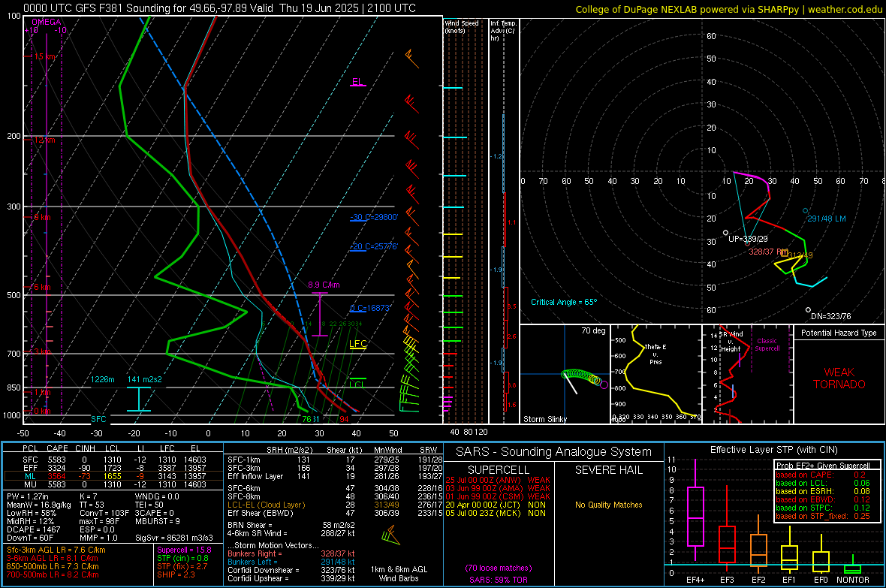Screen dimensions: 886x588
Task: Click the Eff Inflow Layer row
Action: 336,477
